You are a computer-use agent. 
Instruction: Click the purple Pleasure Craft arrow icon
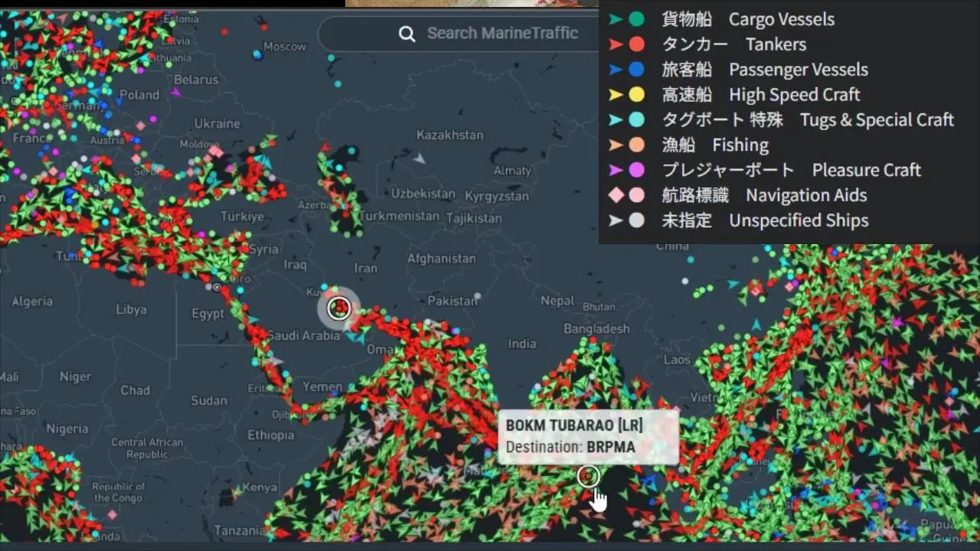coord(616,170)
